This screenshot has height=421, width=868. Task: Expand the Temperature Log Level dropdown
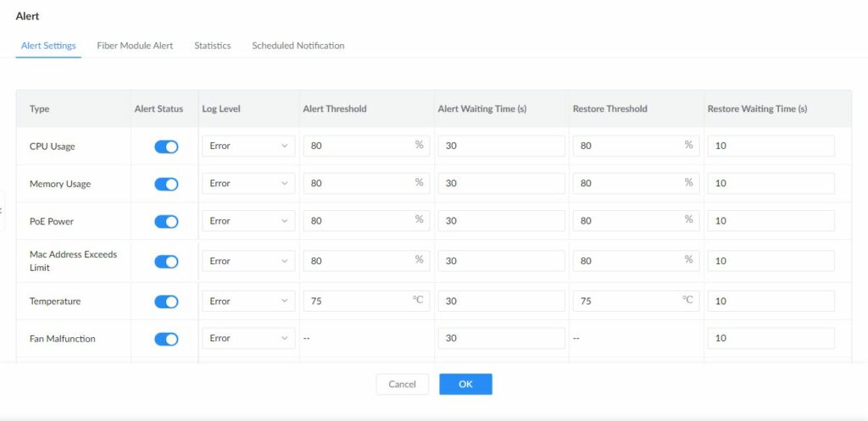[x=248, y=301]
